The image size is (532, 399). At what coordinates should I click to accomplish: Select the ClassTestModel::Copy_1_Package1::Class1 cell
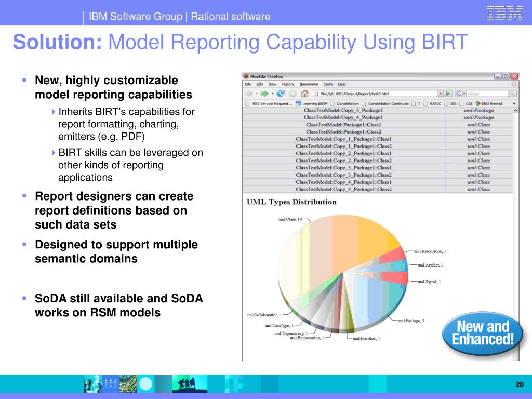343,139
